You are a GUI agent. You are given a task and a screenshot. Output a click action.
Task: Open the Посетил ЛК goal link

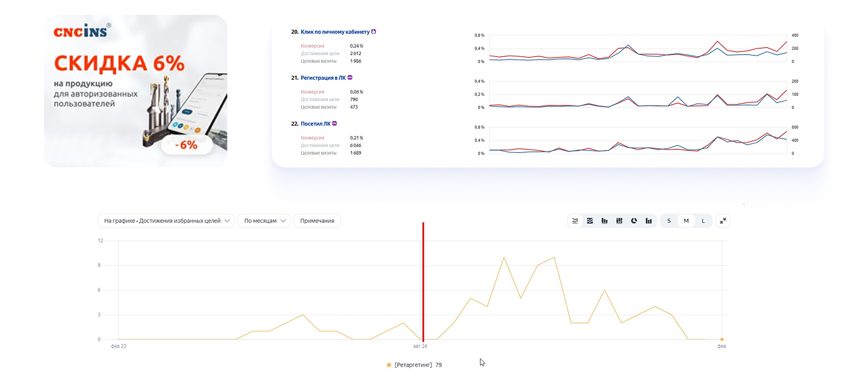[x=315, y=124]
